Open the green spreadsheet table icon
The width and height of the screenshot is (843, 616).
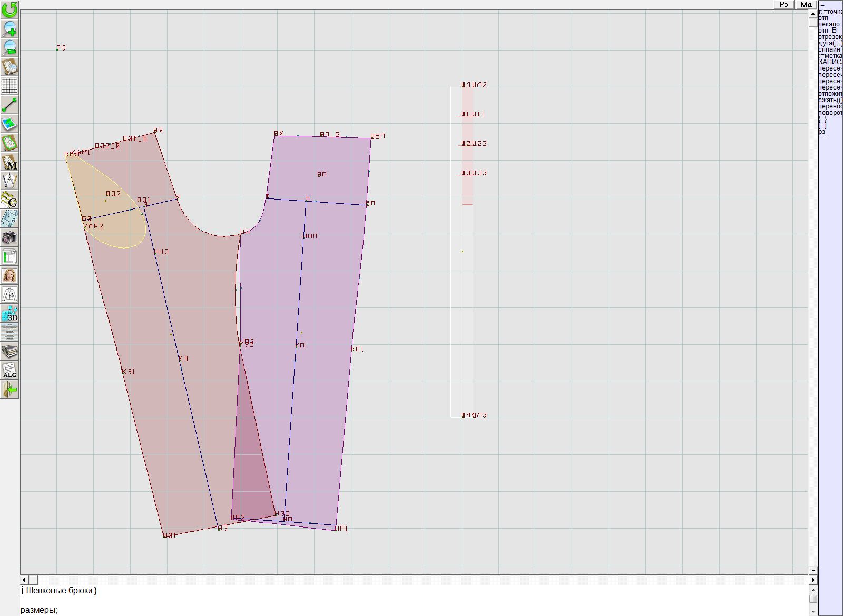tap(9, 257)
